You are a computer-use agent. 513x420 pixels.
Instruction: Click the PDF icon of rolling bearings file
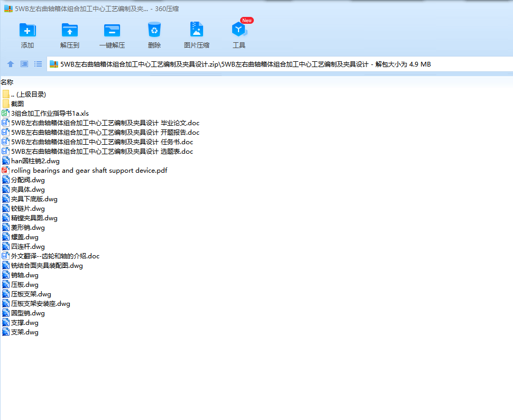[6, 170]
